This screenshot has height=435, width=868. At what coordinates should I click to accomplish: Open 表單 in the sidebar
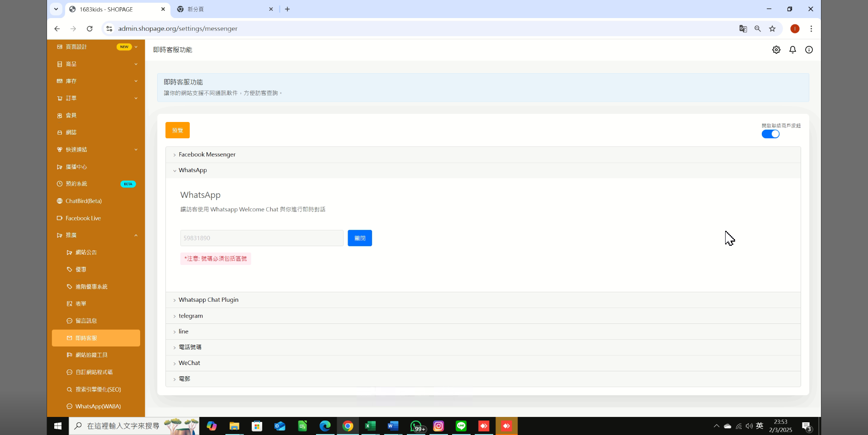[x=96, y=304]
